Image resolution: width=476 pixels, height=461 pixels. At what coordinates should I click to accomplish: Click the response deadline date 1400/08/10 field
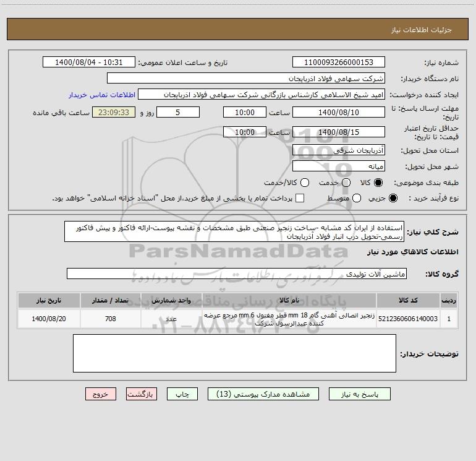tap(339, 112)
